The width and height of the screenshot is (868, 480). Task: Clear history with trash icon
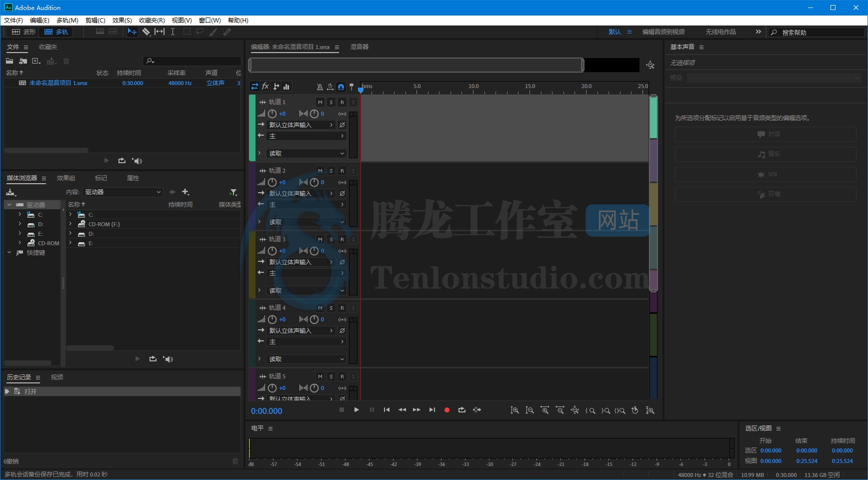coord(235,461)
